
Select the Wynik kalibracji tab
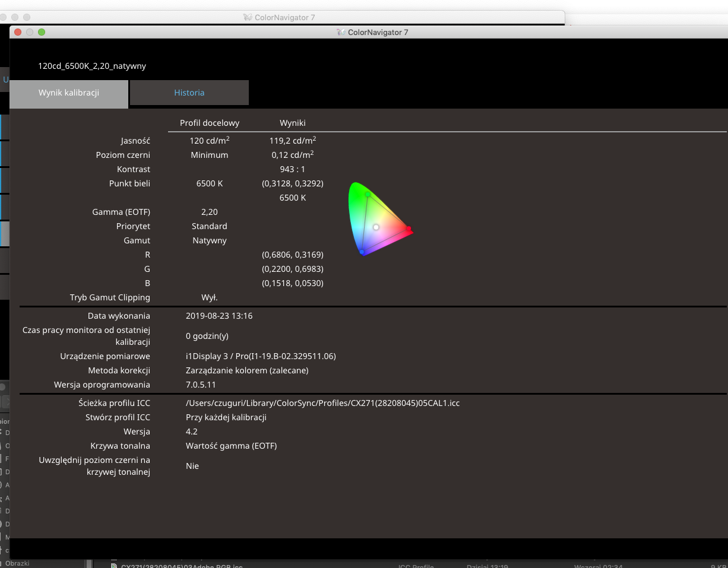[69, 93]
